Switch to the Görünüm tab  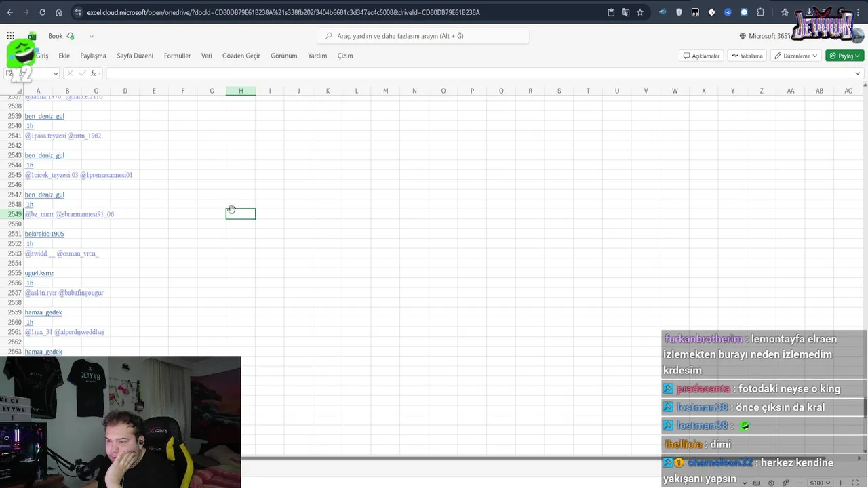284,56
